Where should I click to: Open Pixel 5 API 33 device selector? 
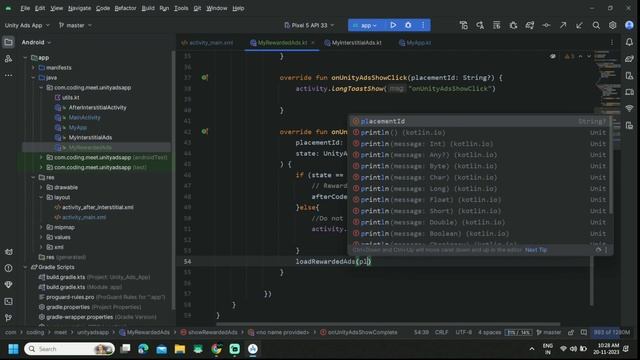[x=309, y=25]
